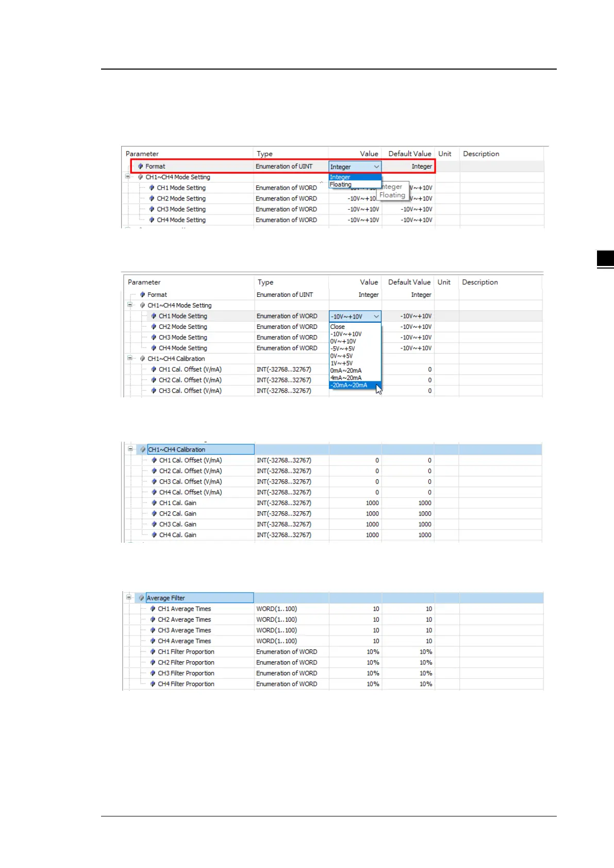Click CH2 Mode Setting icon in first table
The width and height of the screenshot is (614, 868).
click(x=152, y=198)
